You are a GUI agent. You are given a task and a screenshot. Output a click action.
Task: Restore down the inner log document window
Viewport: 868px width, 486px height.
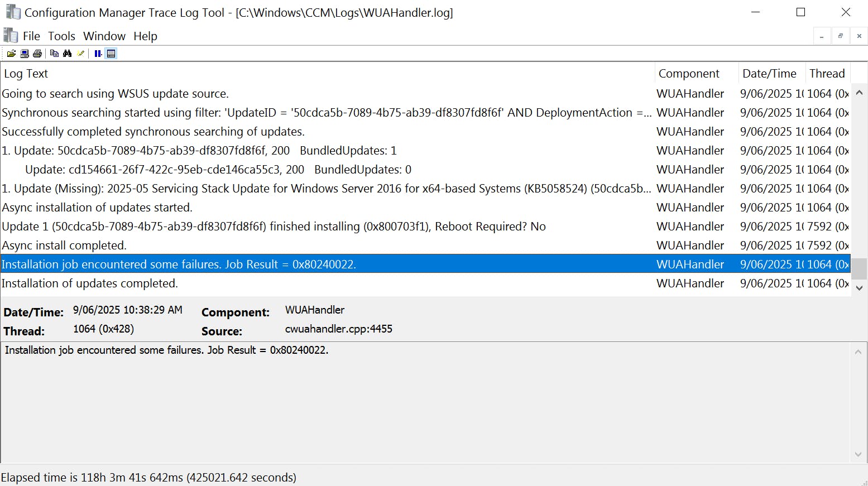pos(840,36)
